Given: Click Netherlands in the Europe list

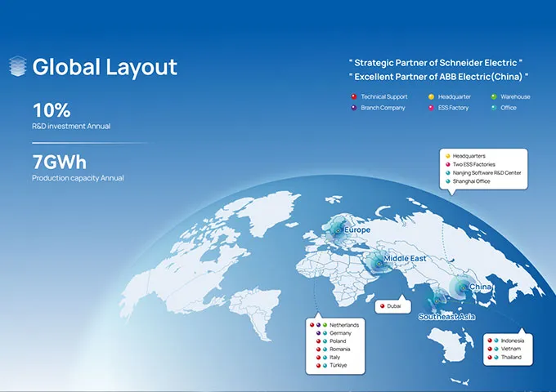Looking at the screenshot, I should click(344, 325).
